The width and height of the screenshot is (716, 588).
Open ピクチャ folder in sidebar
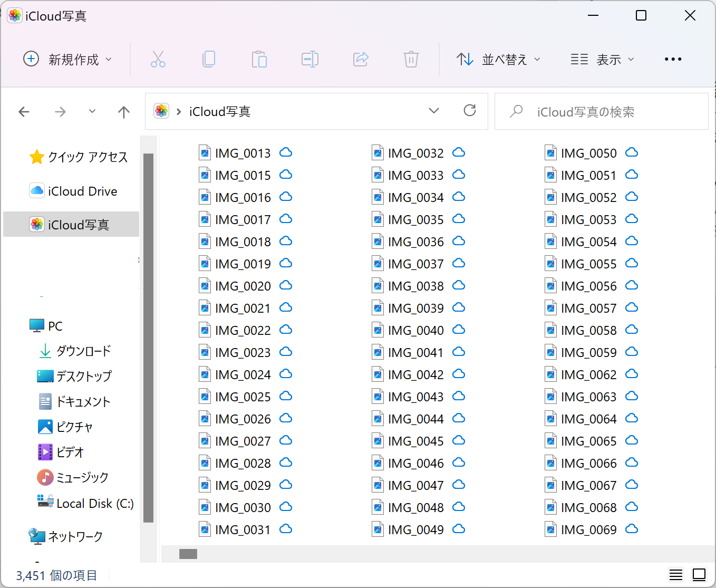coord(65,427)
